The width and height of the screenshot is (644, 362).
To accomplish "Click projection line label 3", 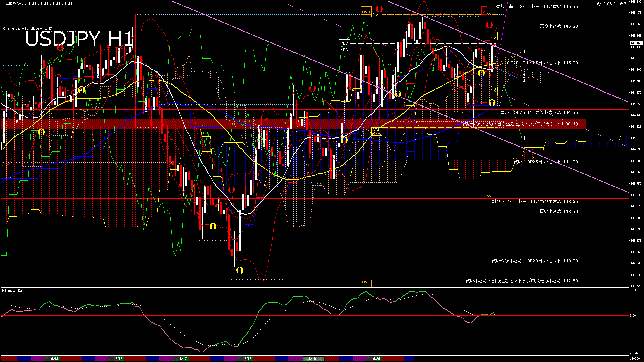I will [x=524, y=81].
